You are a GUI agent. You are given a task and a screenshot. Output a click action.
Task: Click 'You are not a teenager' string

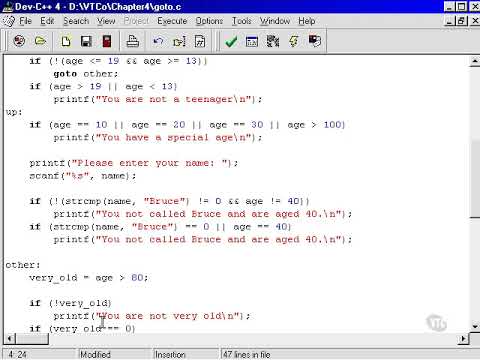coord(174,99)
